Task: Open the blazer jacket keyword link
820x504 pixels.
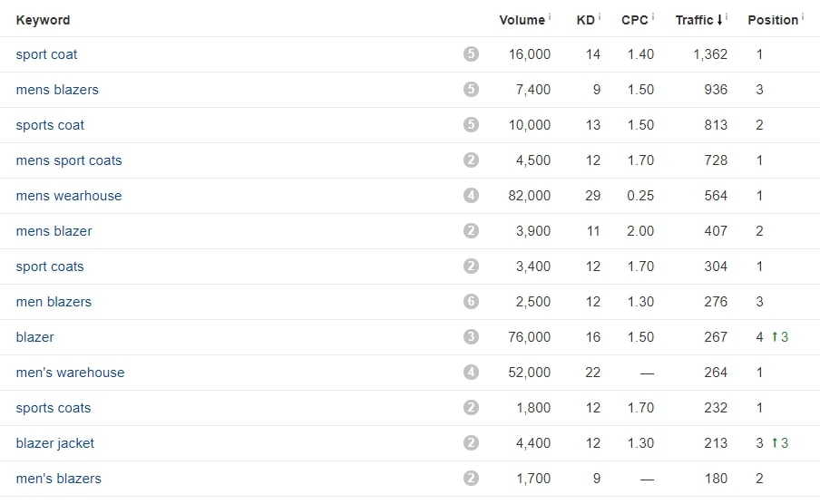Action: click(x=55, y=443)
